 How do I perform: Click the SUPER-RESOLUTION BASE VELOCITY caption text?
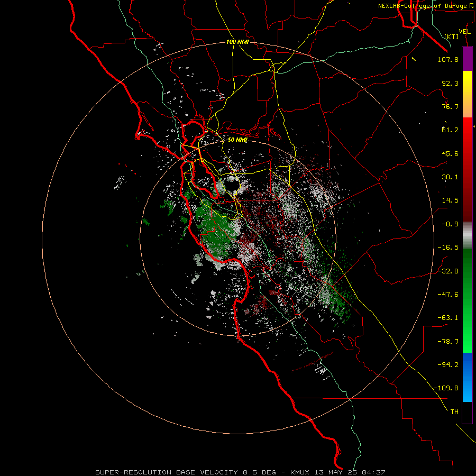[x=167, y=472]
